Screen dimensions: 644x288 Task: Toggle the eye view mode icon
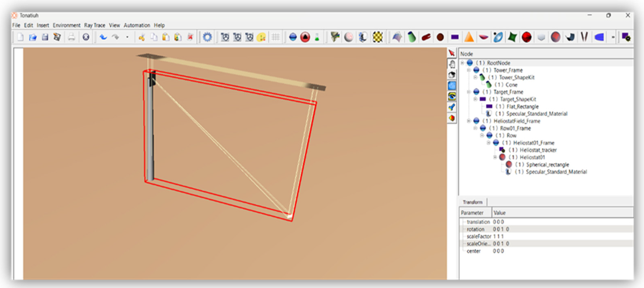pos(452,96)
